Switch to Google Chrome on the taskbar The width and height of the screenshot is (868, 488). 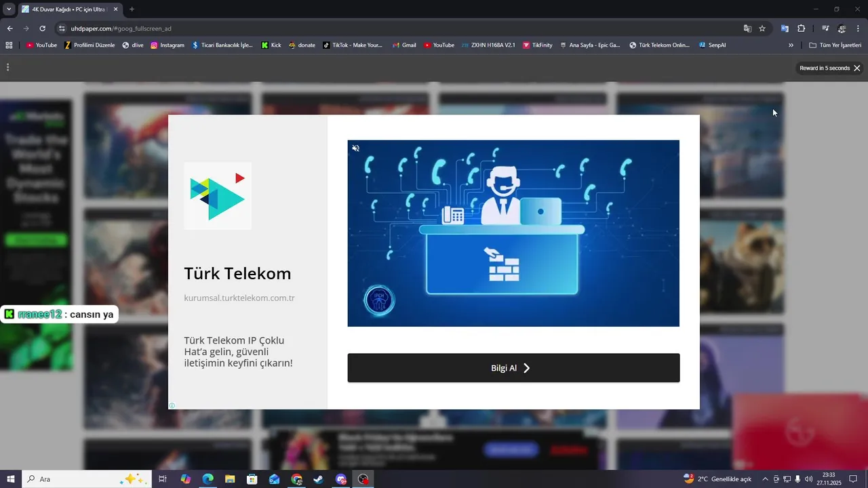point(296,479)
